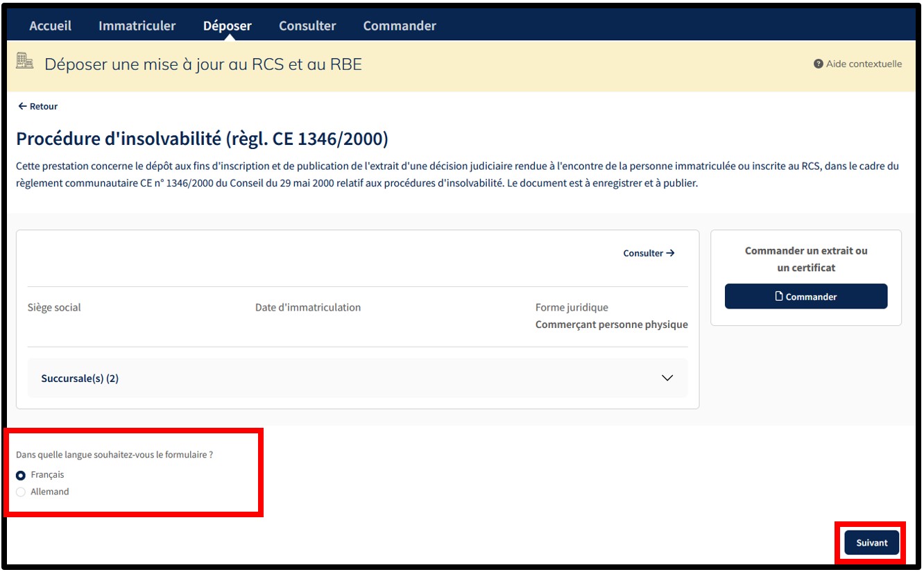
Task: Select Français as form language
Action: pyautogui.click(x=21, y=475)
